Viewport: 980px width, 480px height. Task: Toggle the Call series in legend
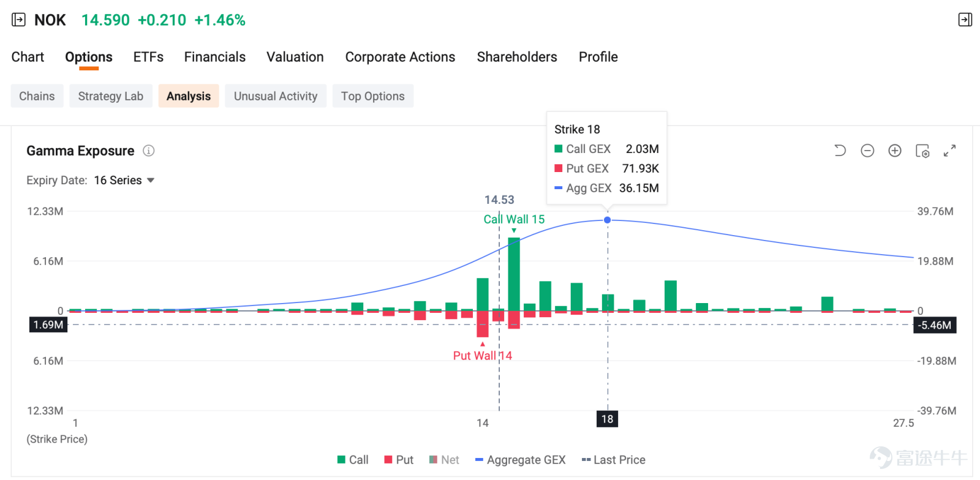coord(353,460)
